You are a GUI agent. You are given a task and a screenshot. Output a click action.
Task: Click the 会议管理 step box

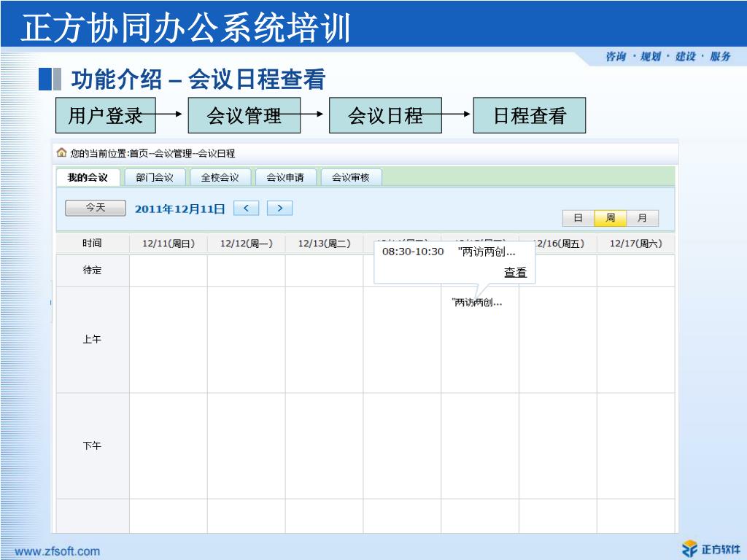tap(244, 115)
